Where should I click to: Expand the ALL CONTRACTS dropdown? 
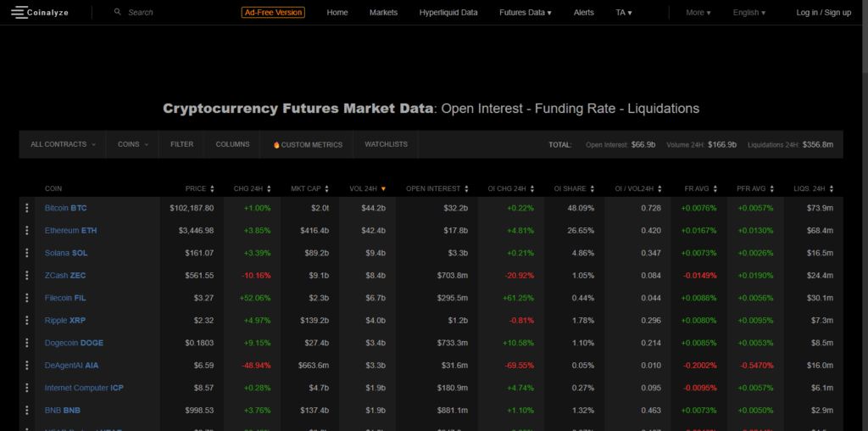click(63, 144)
